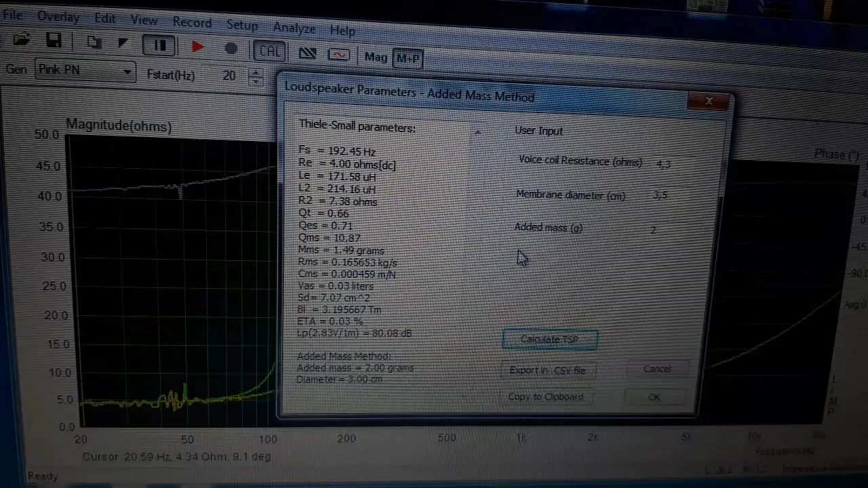Switch the graph to Mag view
This screenshot has height=488, width=868.
point(376,56)
